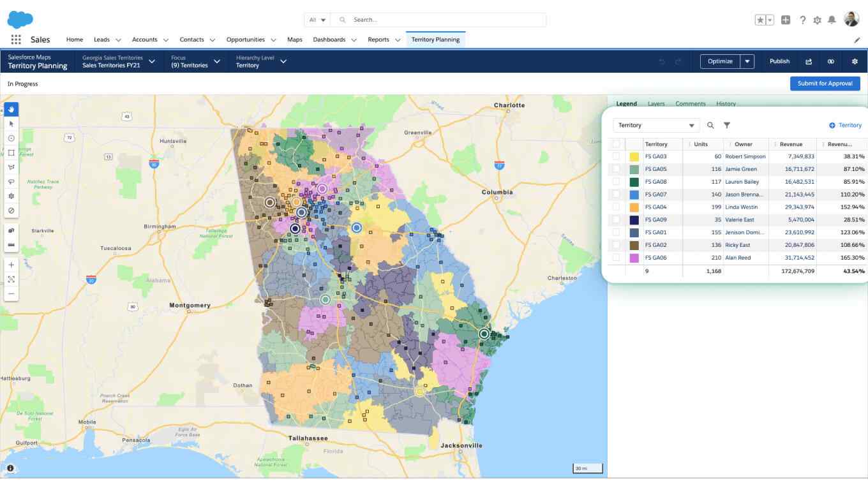Open Setup gear in global header
Viewport: 868px width, 488px height.
817,20
